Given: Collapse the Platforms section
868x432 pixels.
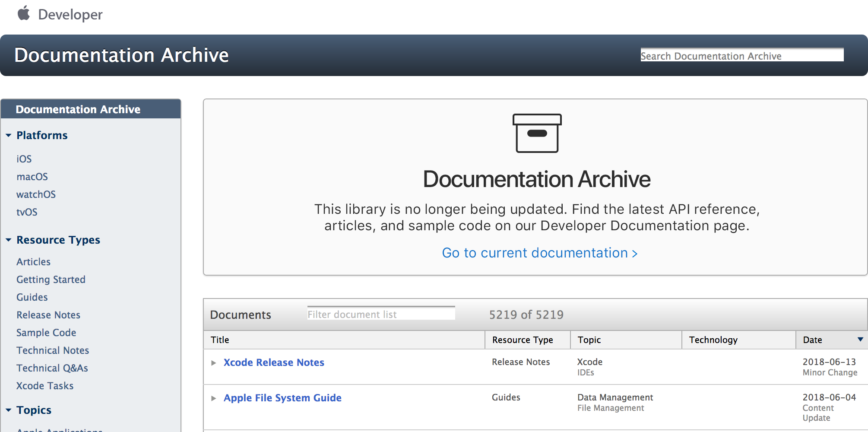Looking at the screenshot, I should tap(8, 135).
